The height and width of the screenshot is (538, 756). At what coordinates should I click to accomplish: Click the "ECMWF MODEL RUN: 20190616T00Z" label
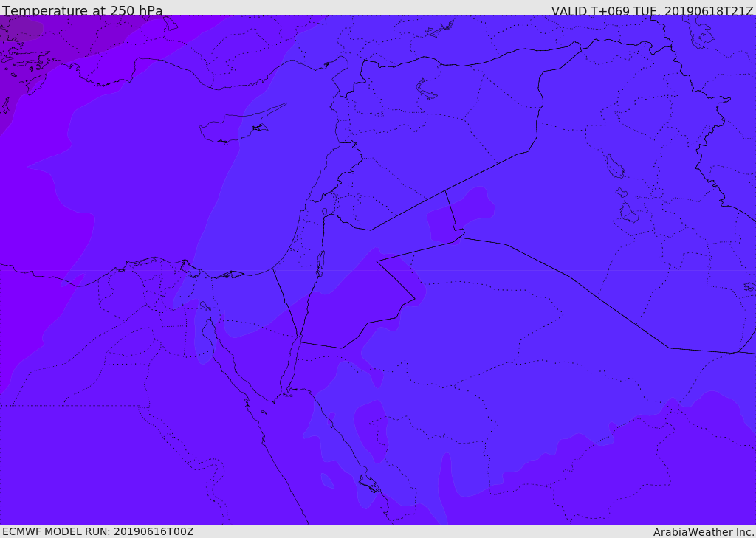[x=98, y=532]
